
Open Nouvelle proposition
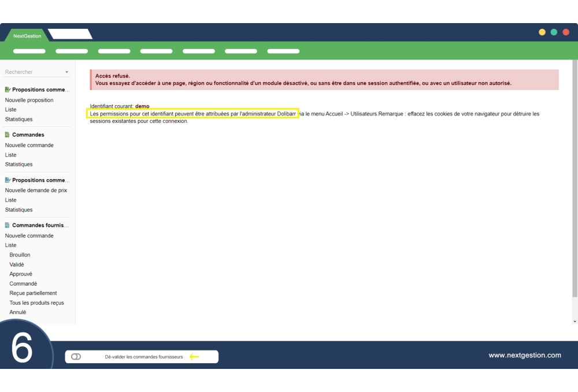(29, 100)
